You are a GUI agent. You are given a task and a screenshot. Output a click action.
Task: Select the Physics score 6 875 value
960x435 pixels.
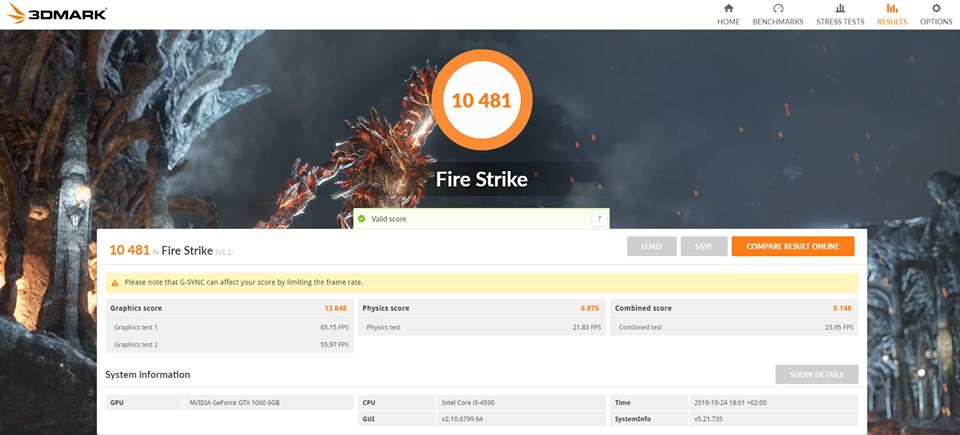[x=588, y=308]
